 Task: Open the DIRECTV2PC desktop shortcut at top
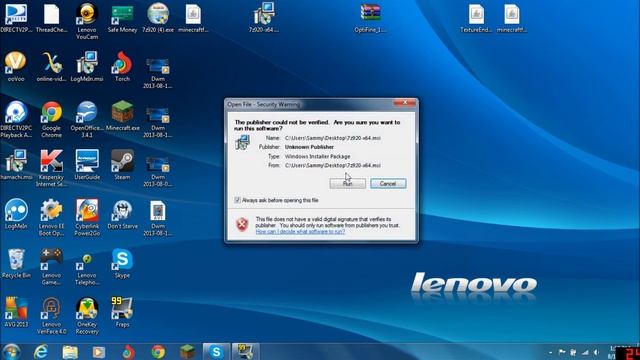[x=16, y=18]
